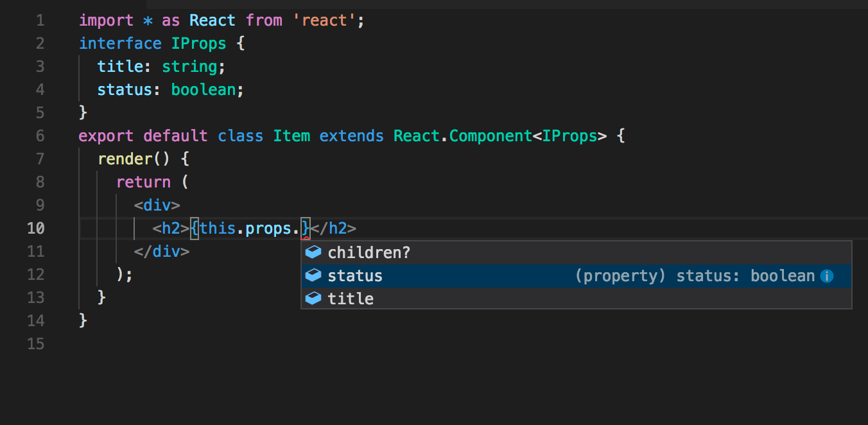The height and width of the screenshot is (425, 868).
Task: Pick the "children?" suggestion entry
Action: tap(369, 252)
